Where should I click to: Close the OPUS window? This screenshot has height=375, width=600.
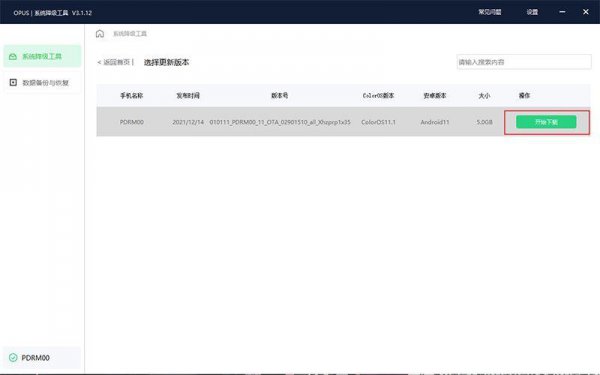(x=585, y=12)
